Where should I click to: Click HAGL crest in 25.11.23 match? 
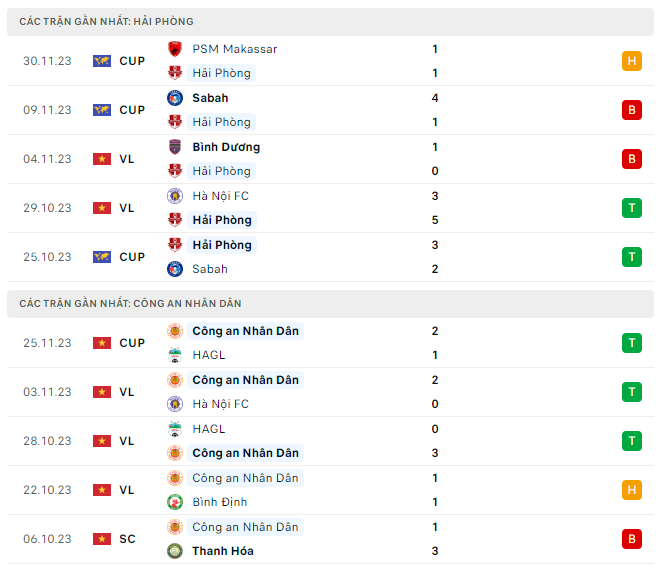click(x=175, y=355)
